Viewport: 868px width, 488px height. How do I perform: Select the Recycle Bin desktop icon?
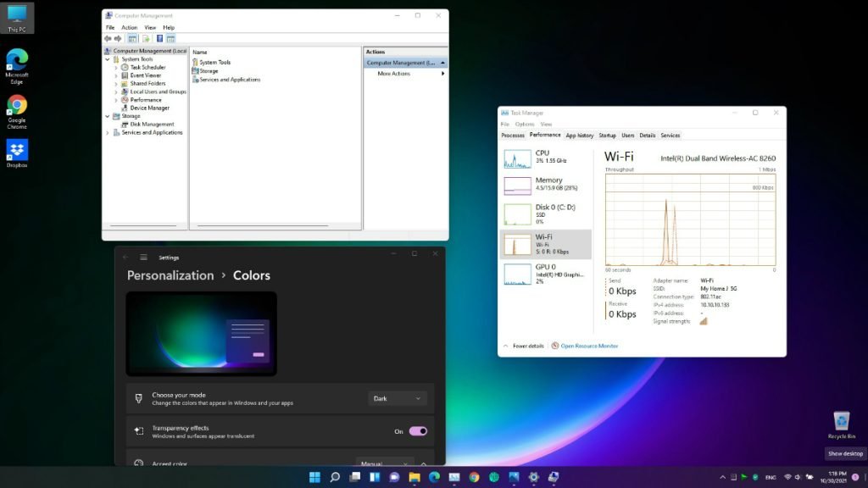click(x=842, y=425)
